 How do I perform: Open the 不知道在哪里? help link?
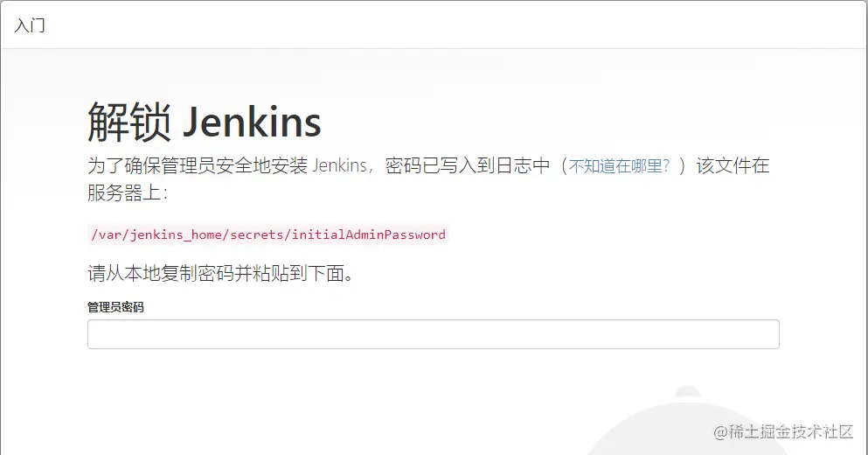[620, 165]
